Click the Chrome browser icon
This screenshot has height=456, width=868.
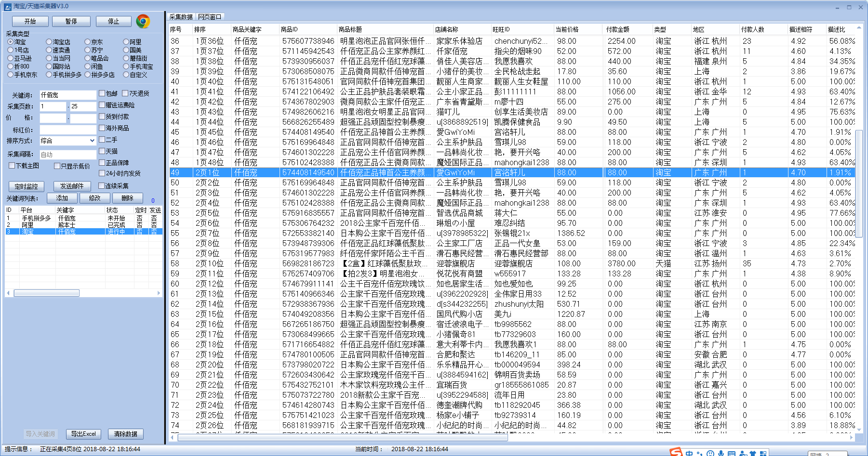click(143, 21)
